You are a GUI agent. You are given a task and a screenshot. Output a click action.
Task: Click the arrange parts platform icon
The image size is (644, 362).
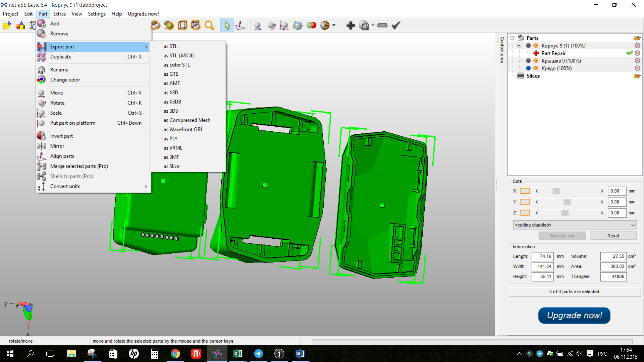click(x=298, y=25)
